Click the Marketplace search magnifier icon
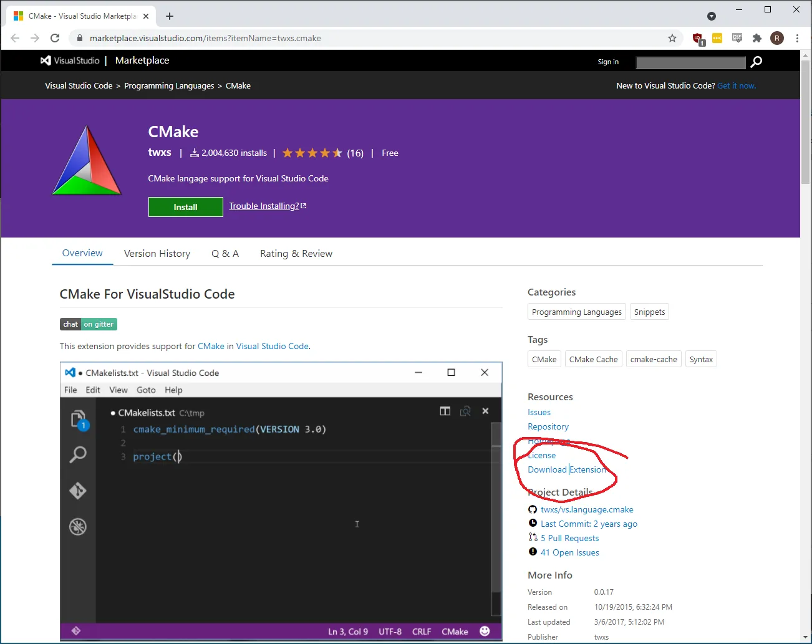This screenshot has height=644, width=812. click(x=756, y=62)
